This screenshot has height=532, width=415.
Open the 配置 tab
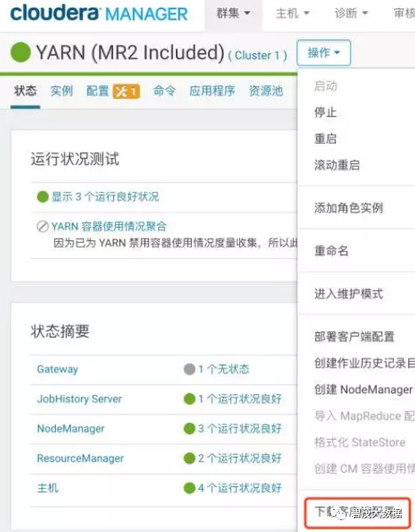click(x=98, y=91)
